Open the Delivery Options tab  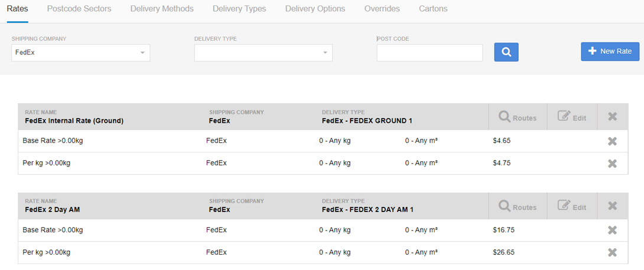coord(316,9)
